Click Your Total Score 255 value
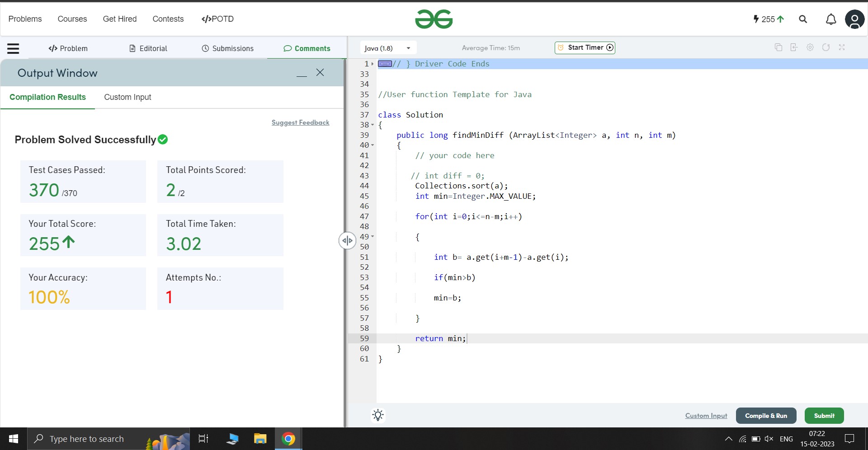This screenshot has width=868, height=450. pyautogui.click(x=44, y=244)
